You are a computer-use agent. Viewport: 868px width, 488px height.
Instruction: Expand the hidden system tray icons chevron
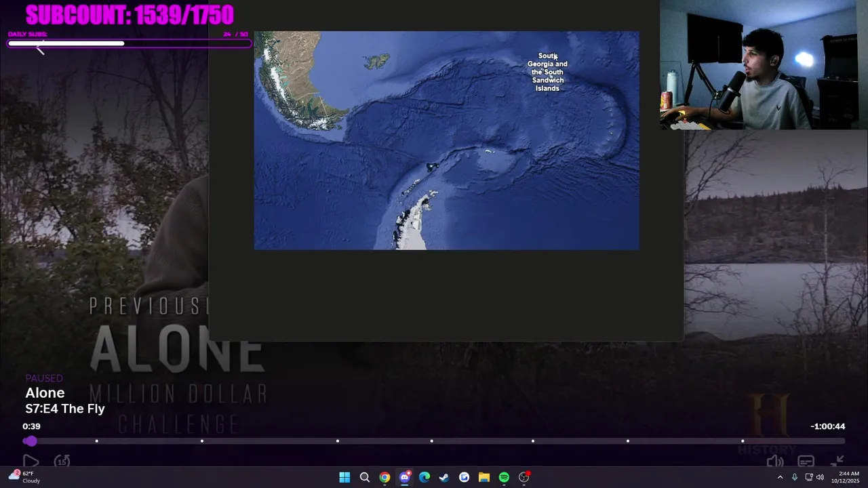780,477
